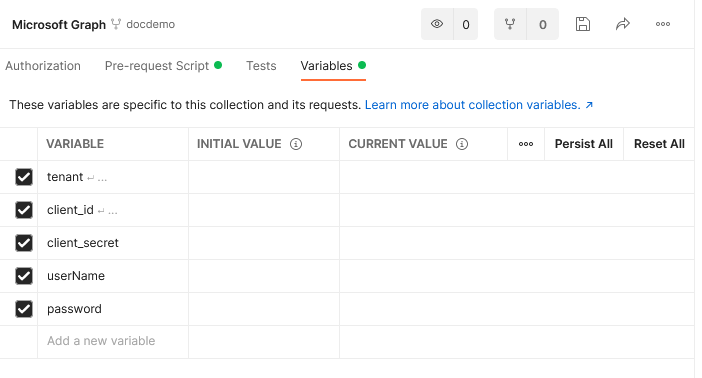The height and width of the screenshot is (378, 702).
Task: Click the watch count number 0
Action: pyautogui.click(x=466, y=25)
